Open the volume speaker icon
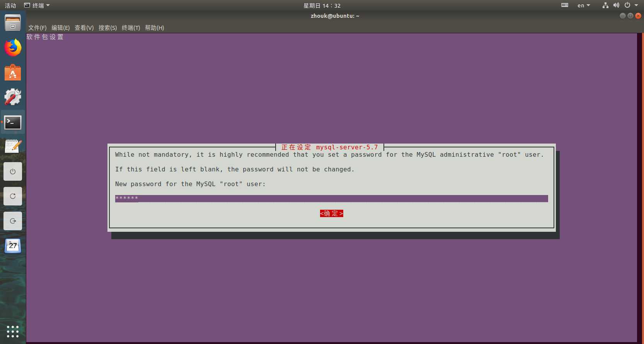This screenshot has height=344, width=644. tap(616, 5)
